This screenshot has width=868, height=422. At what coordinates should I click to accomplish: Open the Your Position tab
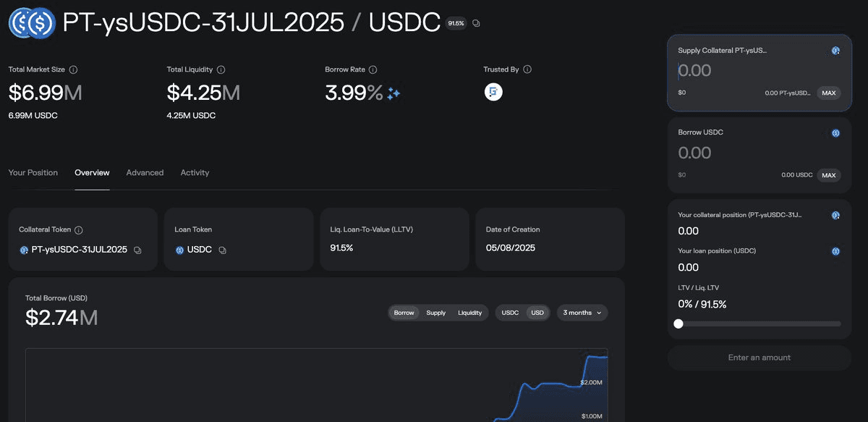[33, 172]
